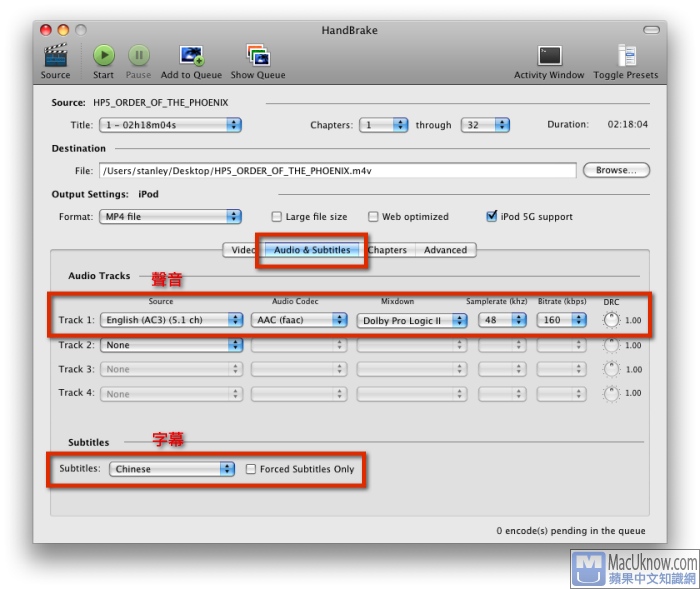Enable Forced Subtitles Only checkbox
The height and width of the screenshot is (589, 700).
point(251,469)
